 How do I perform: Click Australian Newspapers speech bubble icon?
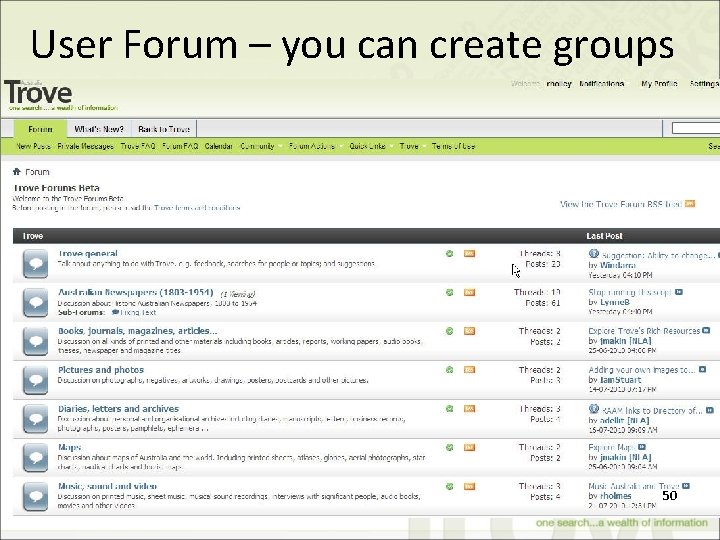pyautogui.click(x=35, y=302)
